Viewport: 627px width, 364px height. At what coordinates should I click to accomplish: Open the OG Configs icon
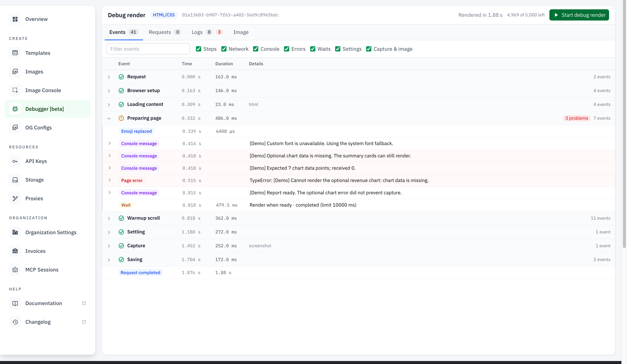click(15, 128)
